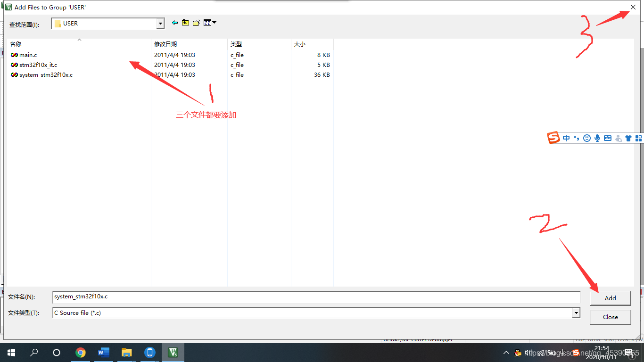This screenshot has width=644, height=362.
Task: Click the system_stm32f10x.c file icon
Action: point(14,75)
